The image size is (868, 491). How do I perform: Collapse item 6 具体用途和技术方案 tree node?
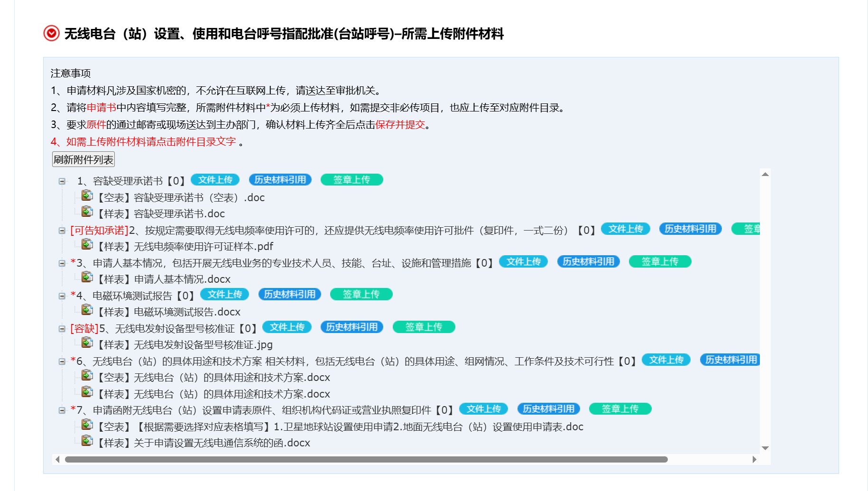click(62, 361)
